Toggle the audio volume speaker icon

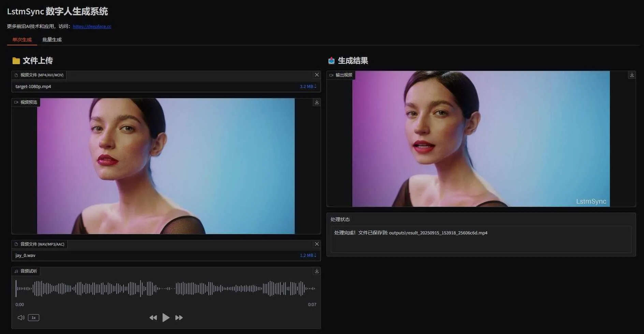21,318
